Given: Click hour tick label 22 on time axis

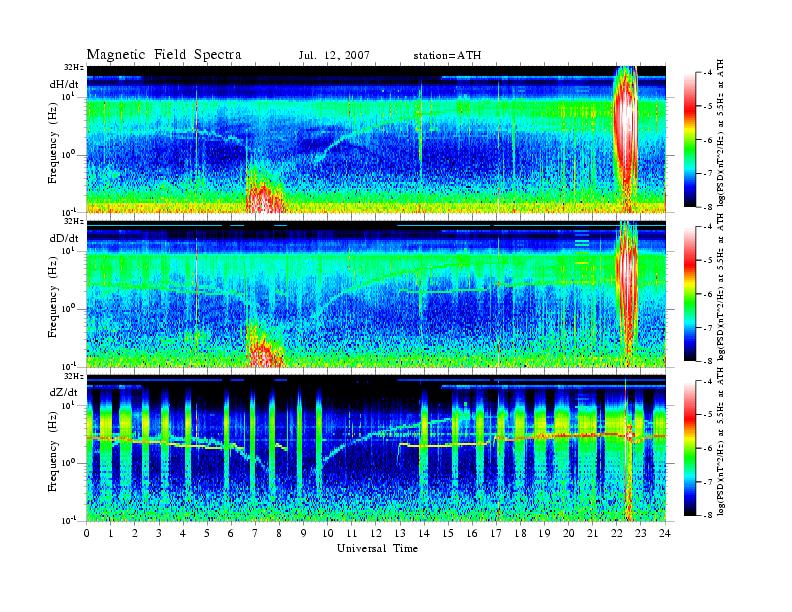Looking at the screenshot, I should pos(617,533).
